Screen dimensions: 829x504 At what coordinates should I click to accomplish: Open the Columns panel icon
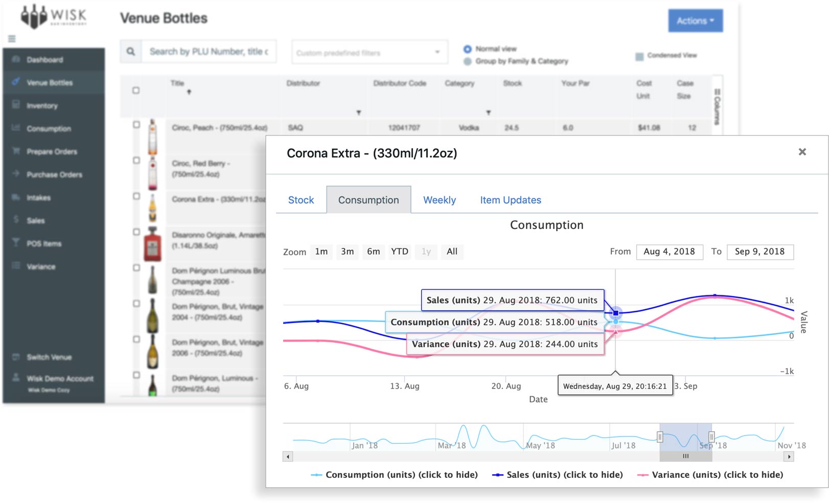coord(717,107)
